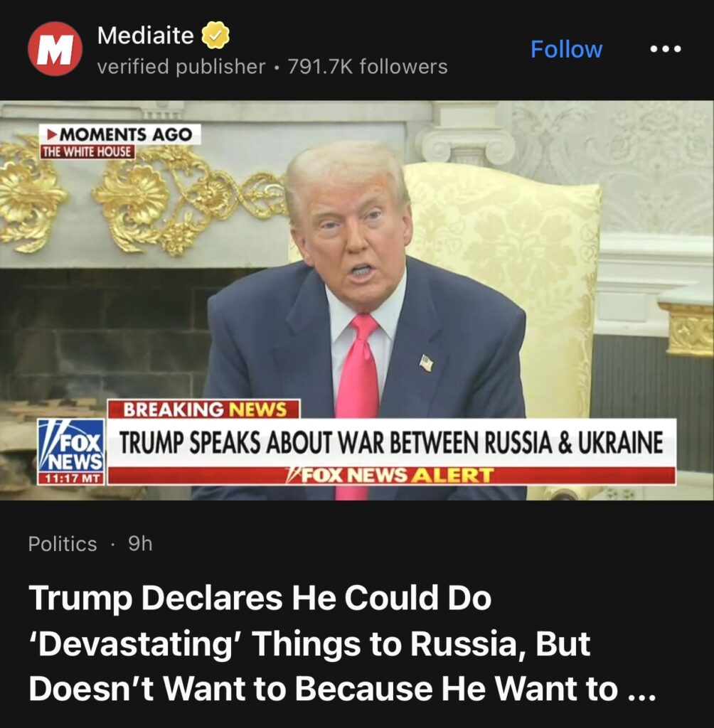This screenshot has width=714, height=728.
Task: Click the verified publisher text
Action: 181,67
